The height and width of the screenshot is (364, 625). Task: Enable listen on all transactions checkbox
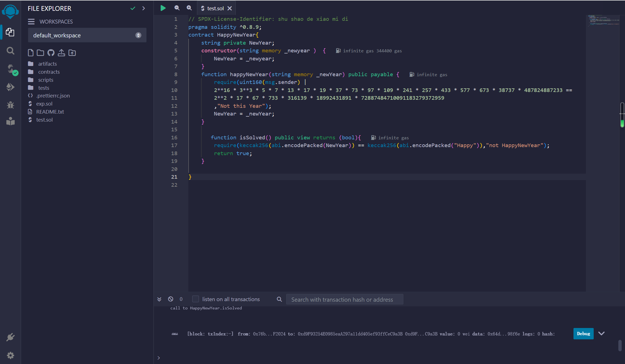196,299
